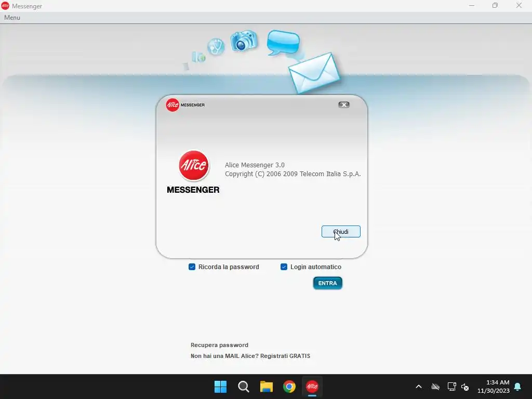Close the Messenger main window
Image resolution: width=532 pixels, height=399 pixels.
(519, 6)
